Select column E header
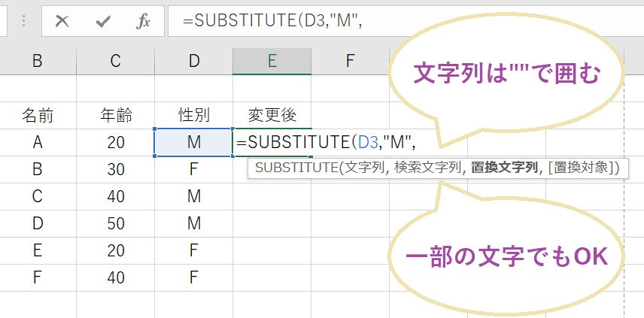Viewport: 644px width, 318px height. pyautogui.click(x=272, y=62)
